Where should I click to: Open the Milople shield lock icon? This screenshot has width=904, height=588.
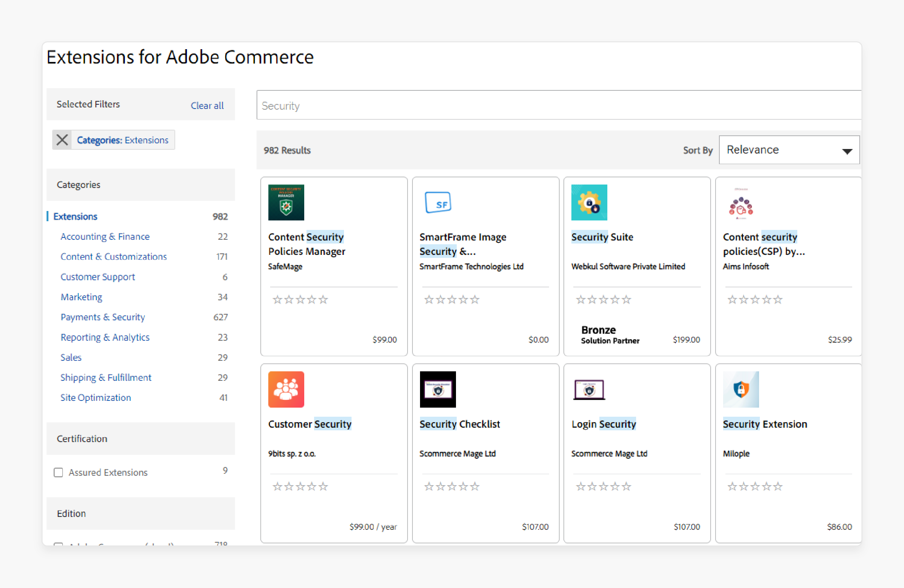coord(741,389)
